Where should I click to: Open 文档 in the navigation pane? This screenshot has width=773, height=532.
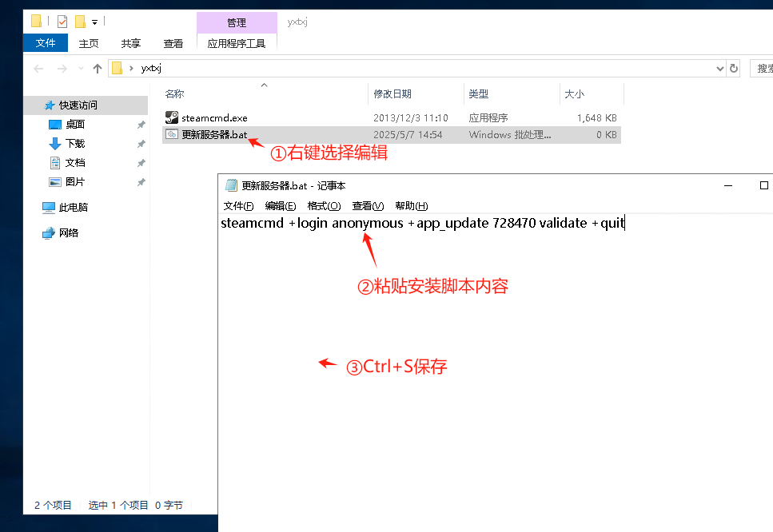(x=75, y=163)
